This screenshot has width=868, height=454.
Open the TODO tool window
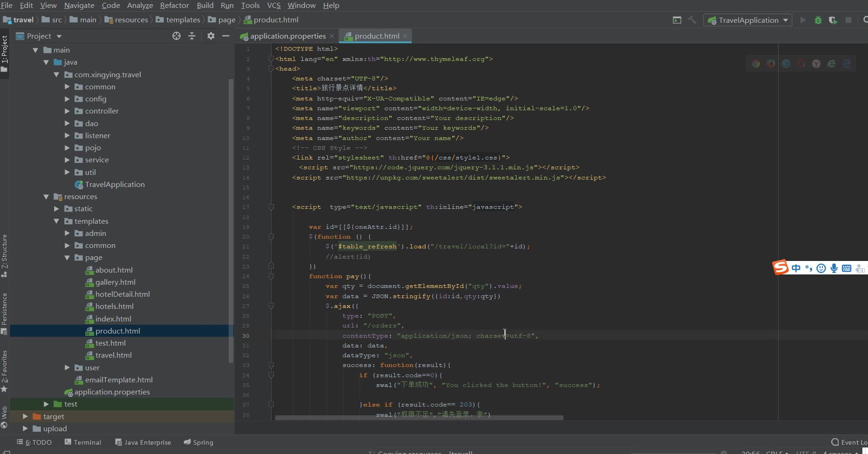pos(34,442)
